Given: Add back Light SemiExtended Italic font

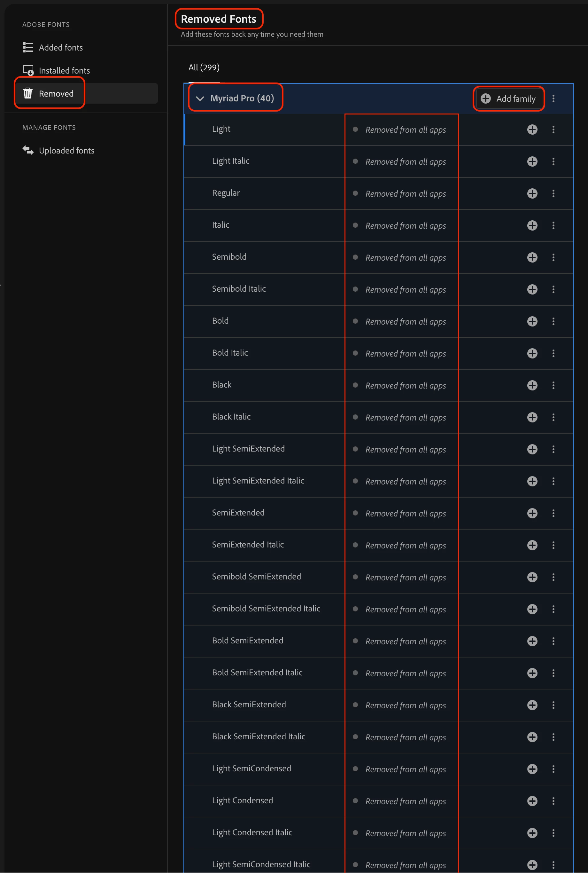Looking at the screenshot, I should click(532, 481).
